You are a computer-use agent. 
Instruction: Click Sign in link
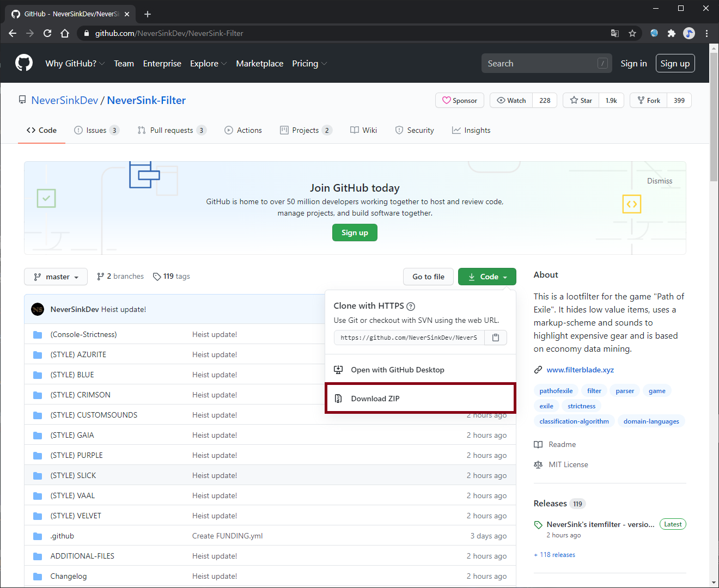[633, 64]
